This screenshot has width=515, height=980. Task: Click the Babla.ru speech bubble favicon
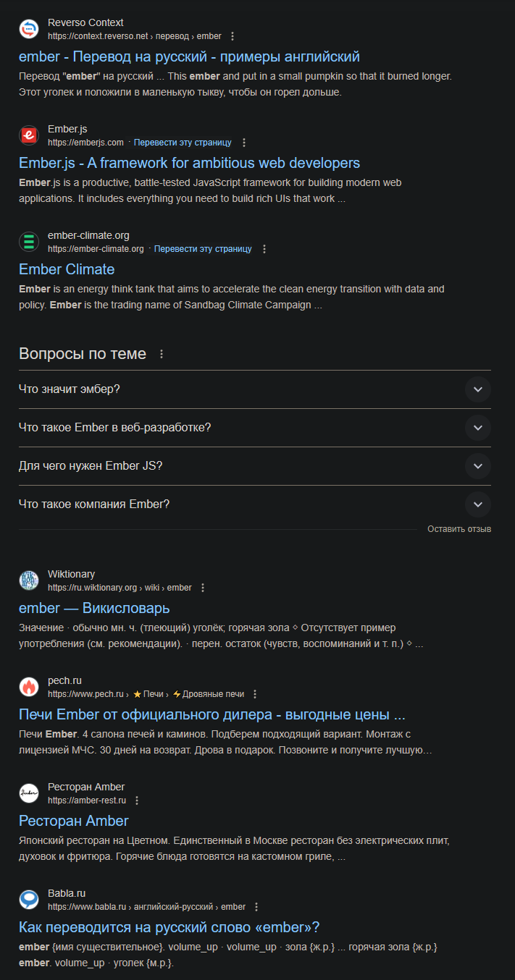(29, 900)
